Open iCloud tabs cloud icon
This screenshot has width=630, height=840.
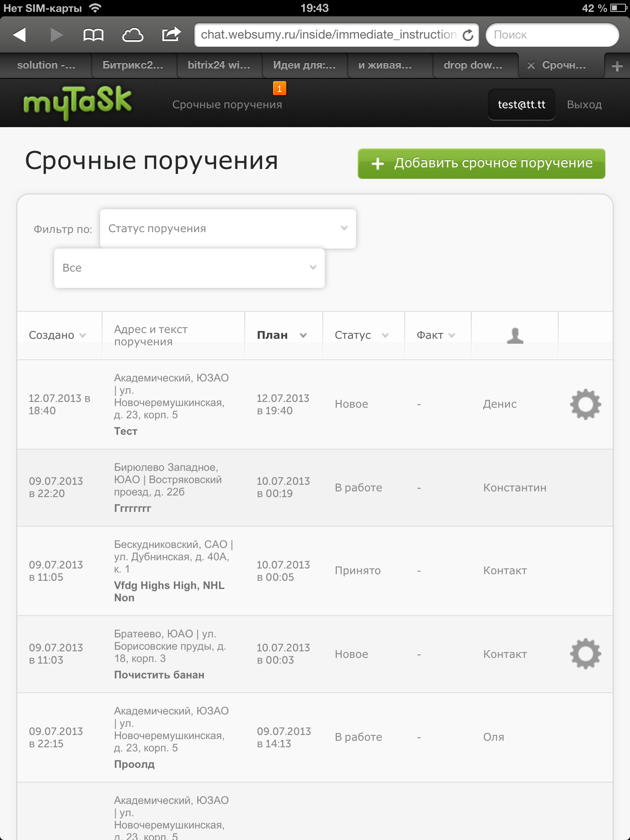pyautogui.click(x=132, y=35)
